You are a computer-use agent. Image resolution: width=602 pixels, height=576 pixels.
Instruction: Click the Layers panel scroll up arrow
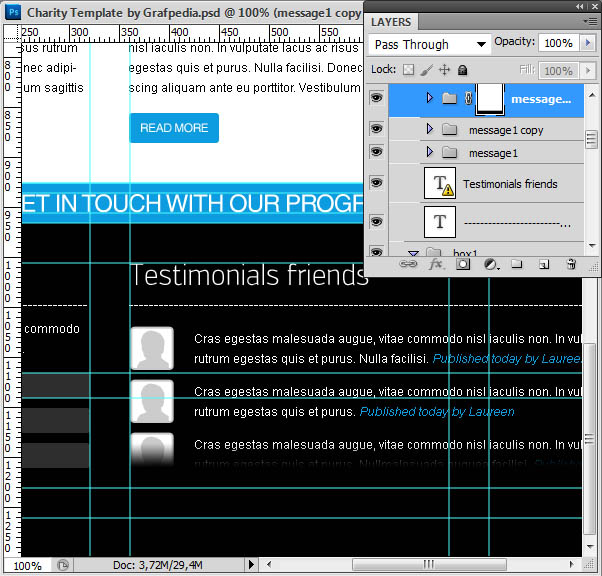(x=592, y=94)
